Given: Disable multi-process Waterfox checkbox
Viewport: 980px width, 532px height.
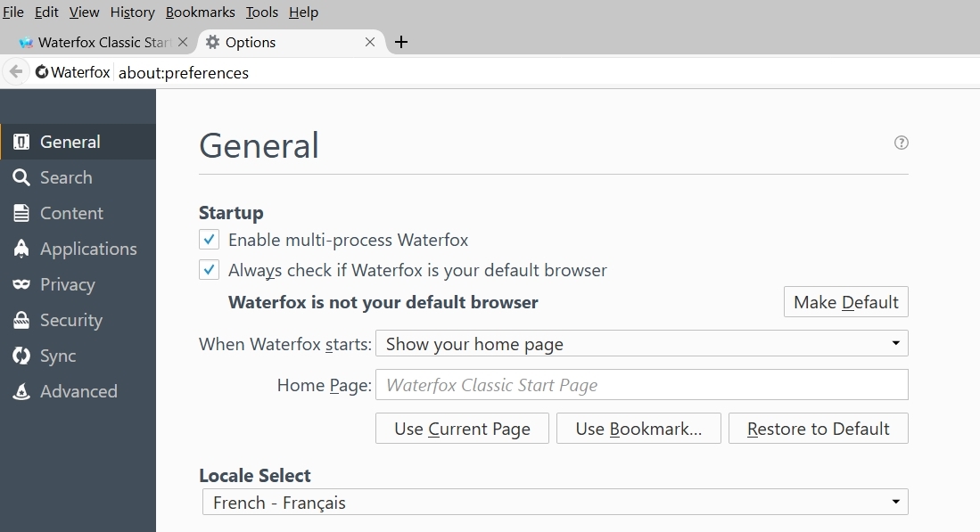Looking at the screenshot, I should (209, 240).
